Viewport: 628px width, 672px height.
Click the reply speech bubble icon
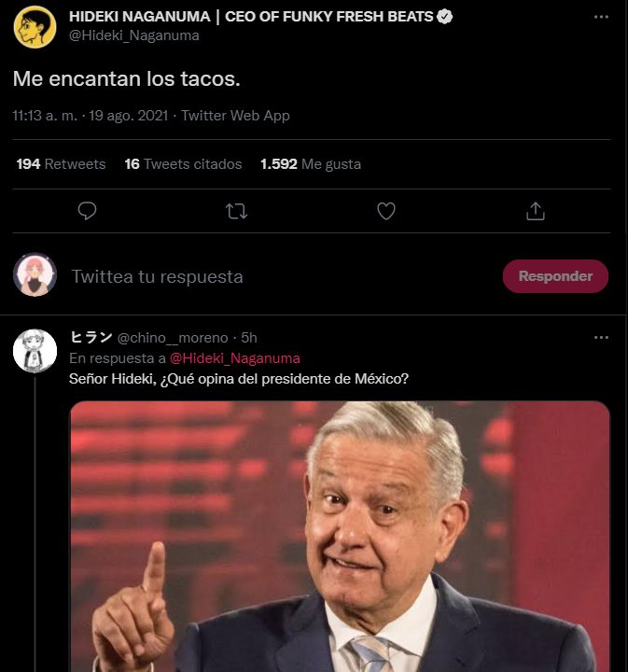(87, 211)
